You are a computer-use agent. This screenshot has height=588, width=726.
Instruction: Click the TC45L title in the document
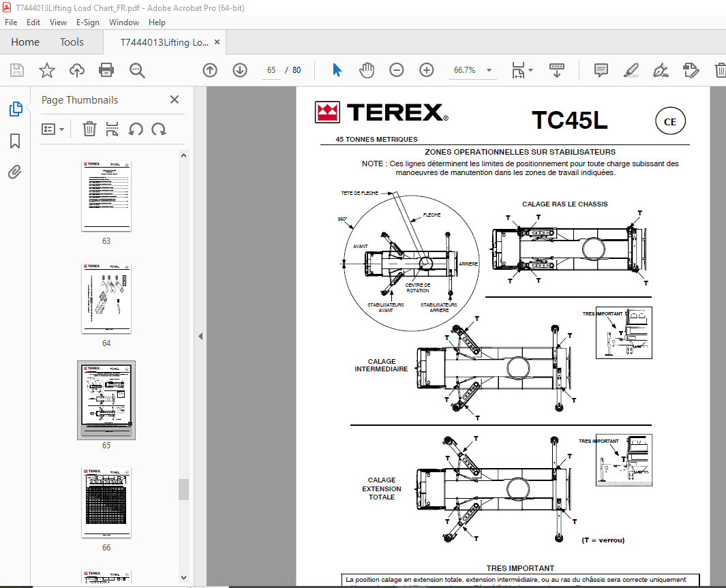[x=569, y=121]
